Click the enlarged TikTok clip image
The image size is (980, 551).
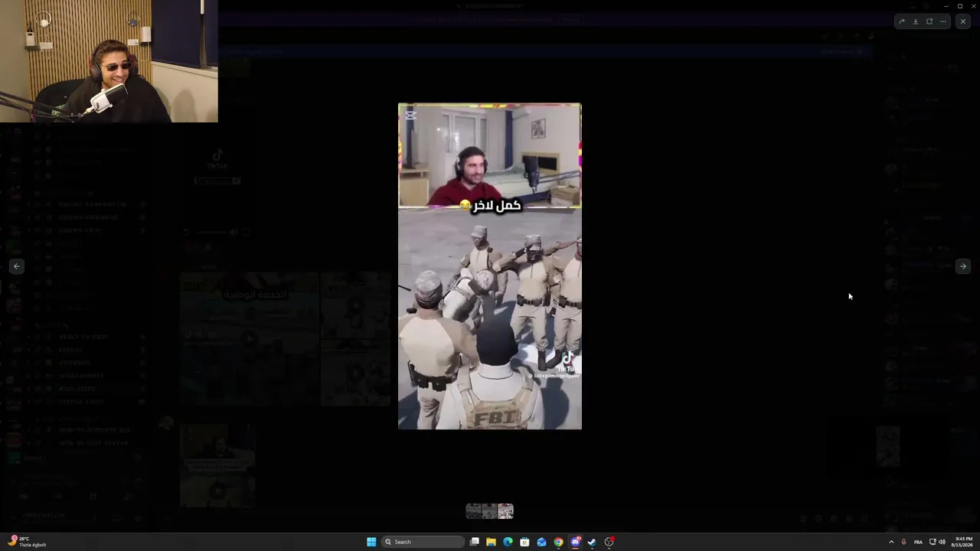tap(490, 266)
